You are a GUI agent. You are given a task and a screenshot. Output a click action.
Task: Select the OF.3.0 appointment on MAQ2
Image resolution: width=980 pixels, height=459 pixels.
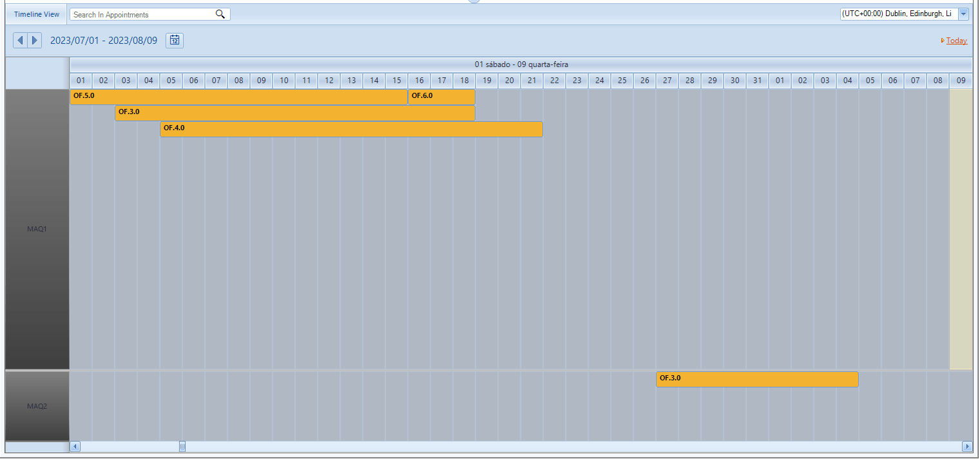click(x=757, y=379)
